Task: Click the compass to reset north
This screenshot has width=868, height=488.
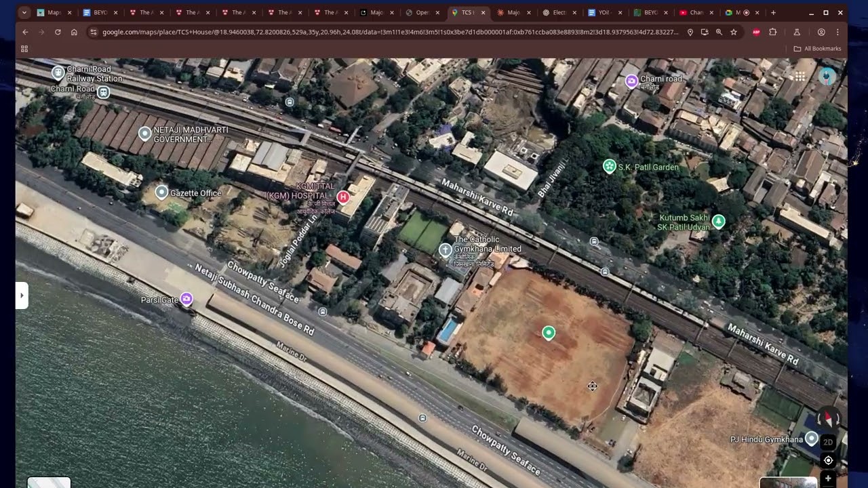Action: click(828, 420)
